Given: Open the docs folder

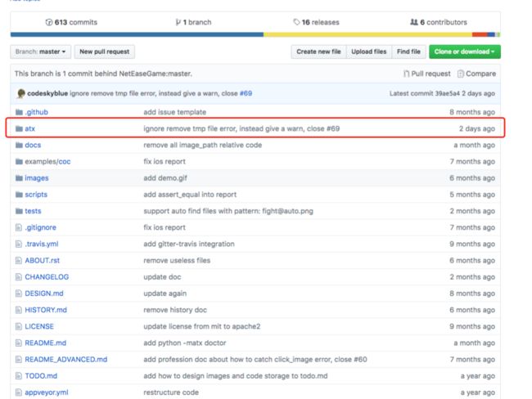Looking at the screenshot, I should (33, 145).
